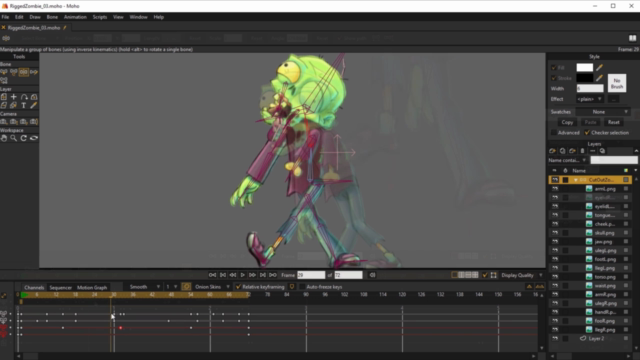
Task: Toggle the Stroke checkbox
Action: 554,78
